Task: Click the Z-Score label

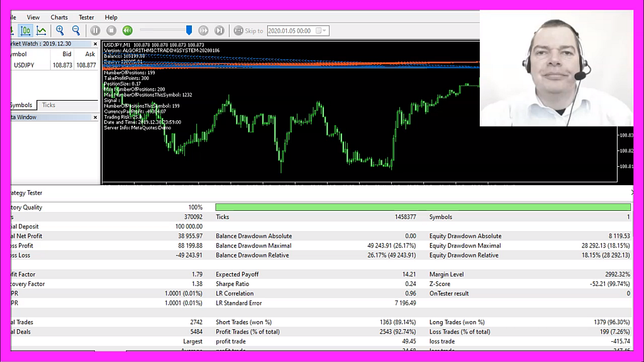Action: pos(440,284)
